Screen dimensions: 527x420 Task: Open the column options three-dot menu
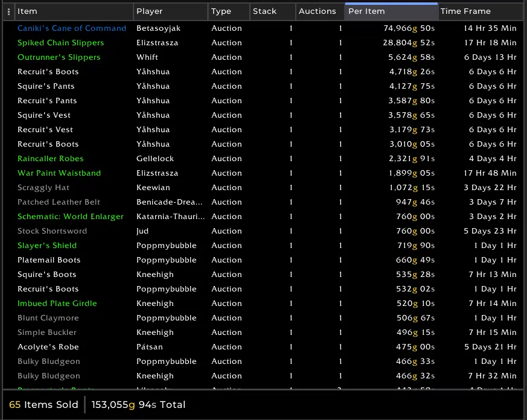click(x=8, y=11)
